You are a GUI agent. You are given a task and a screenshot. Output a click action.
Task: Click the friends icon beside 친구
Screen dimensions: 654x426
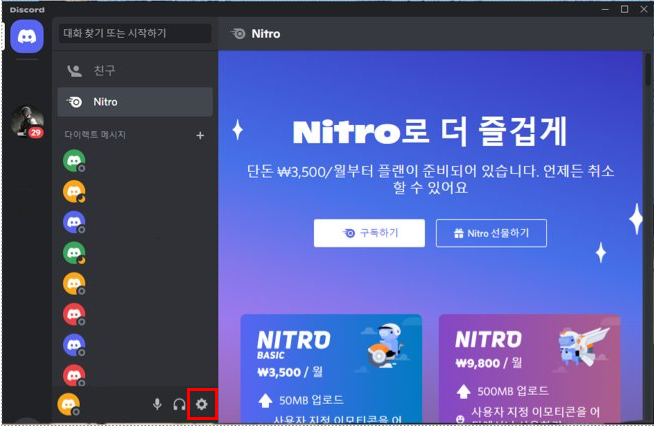pos(75,71)
